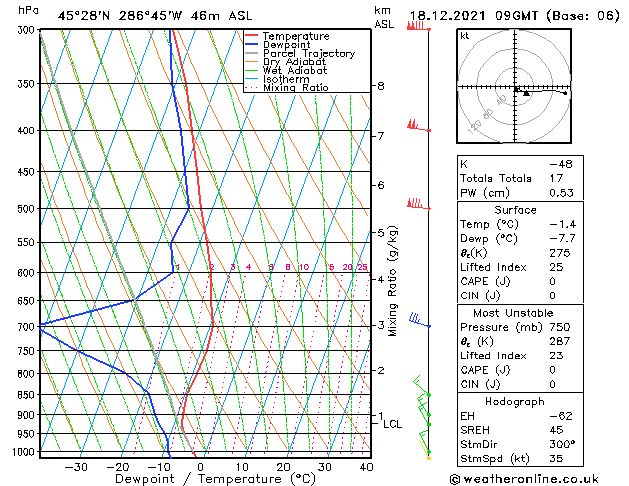Screen dimensions: 629x486
Task: Click the Wet Adiabat legend label
Action: pos(295,71)
